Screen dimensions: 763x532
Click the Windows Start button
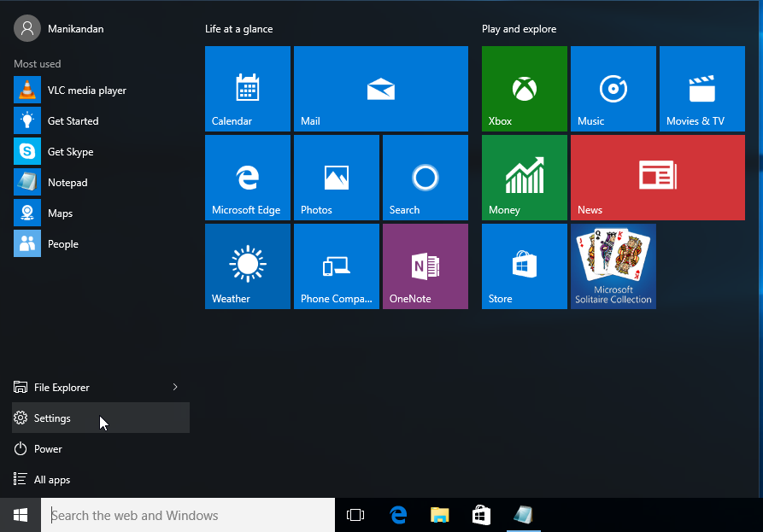coord(21,515)
